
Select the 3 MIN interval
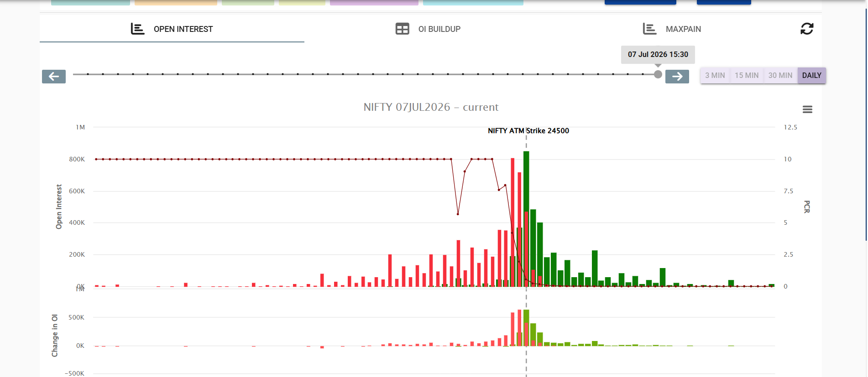pos(715,76)
